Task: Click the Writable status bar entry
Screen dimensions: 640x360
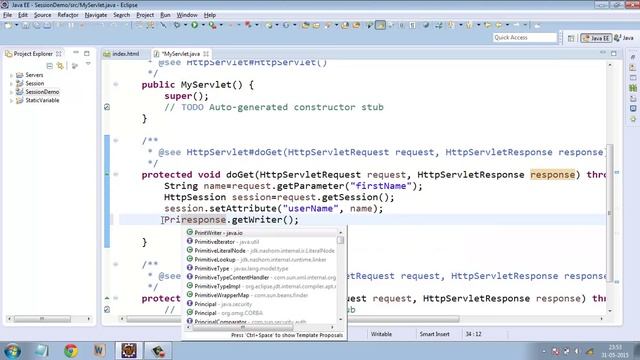Action: 381,334
